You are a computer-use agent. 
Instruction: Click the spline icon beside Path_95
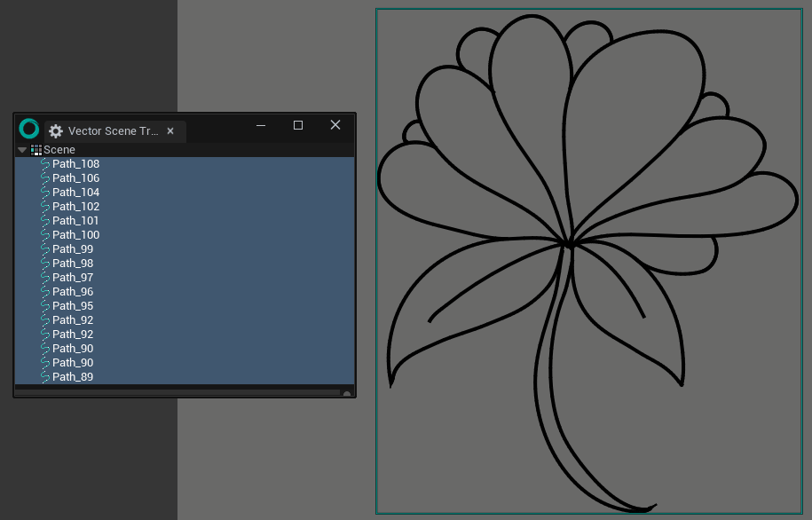click(x=45, y=305)
